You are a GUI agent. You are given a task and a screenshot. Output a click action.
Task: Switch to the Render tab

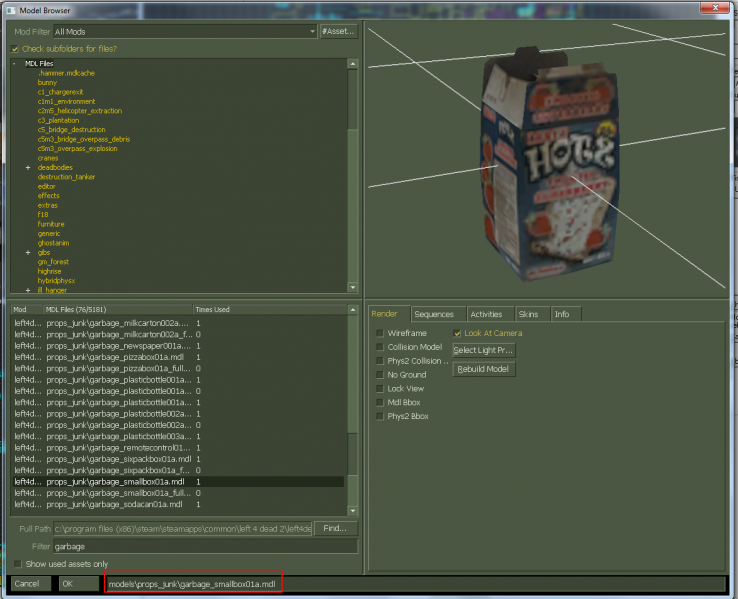[x=385, y=314]
